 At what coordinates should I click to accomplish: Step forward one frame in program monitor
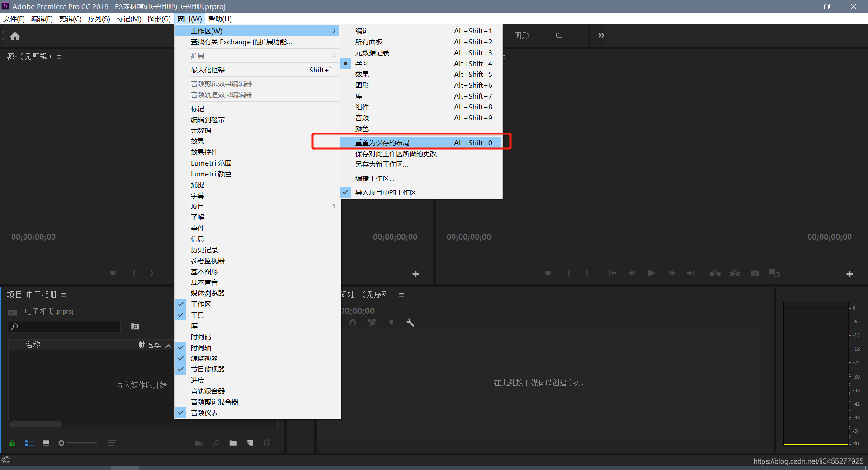point(672,273)
